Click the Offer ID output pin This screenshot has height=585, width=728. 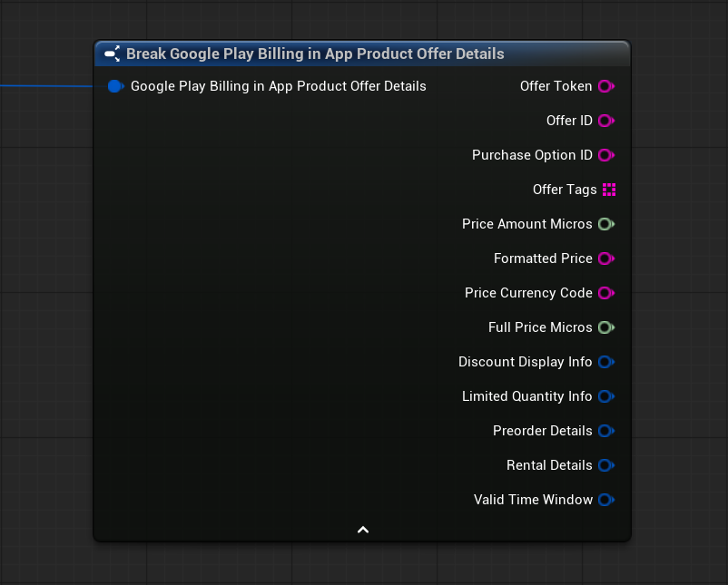(x=606, y=121)
